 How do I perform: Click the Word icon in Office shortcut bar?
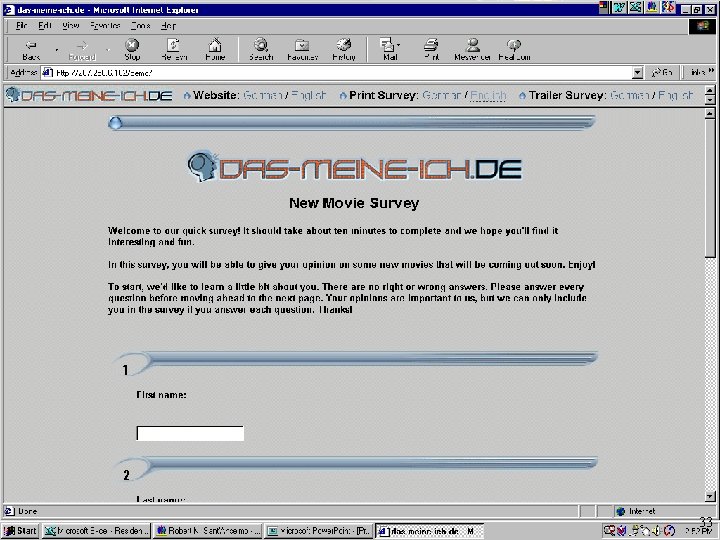tap(619, 7)
